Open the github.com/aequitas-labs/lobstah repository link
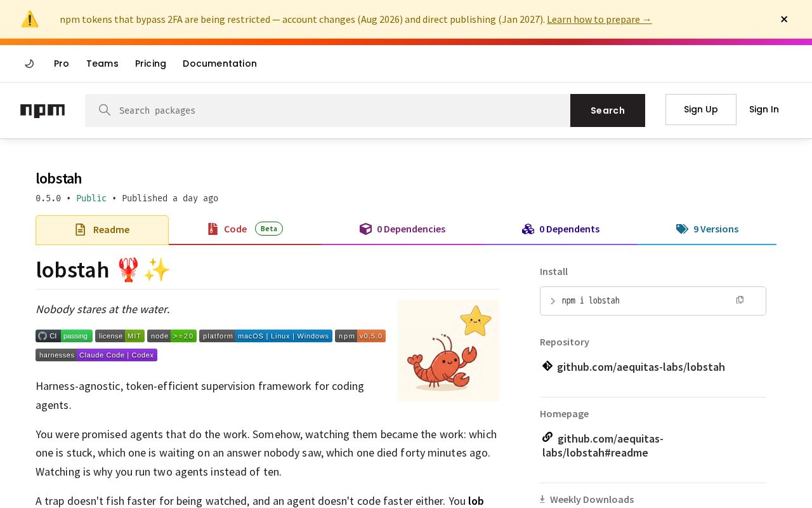The width and height of the screenshot is (812, 508). point(641,367)
